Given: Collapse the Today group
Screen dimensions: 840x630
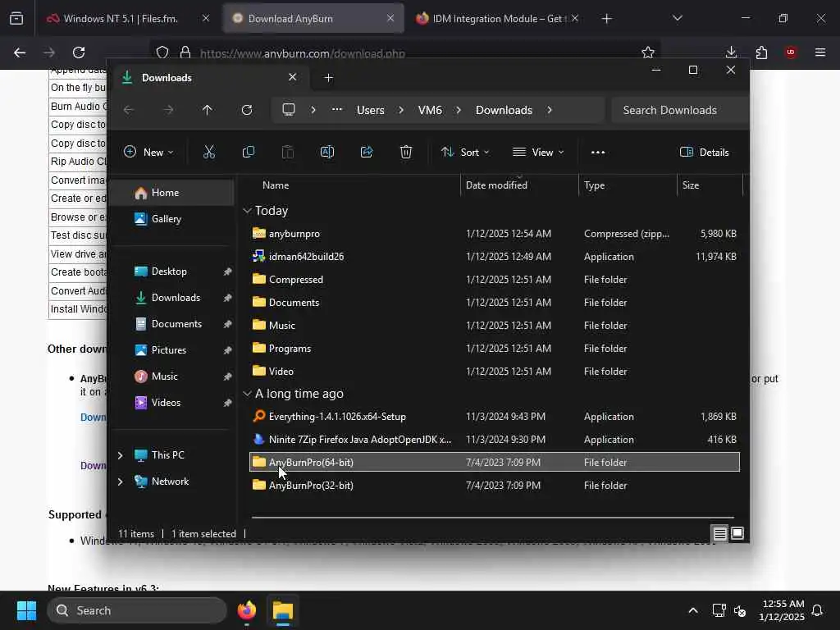Looking at the screenshot, I should (247, 211).
